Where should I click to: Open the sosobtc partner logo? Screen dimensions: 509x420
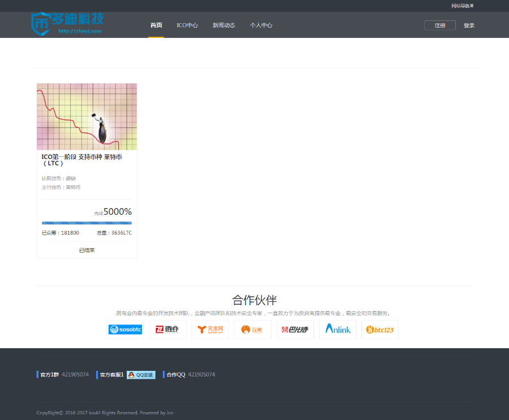(125, 330)
